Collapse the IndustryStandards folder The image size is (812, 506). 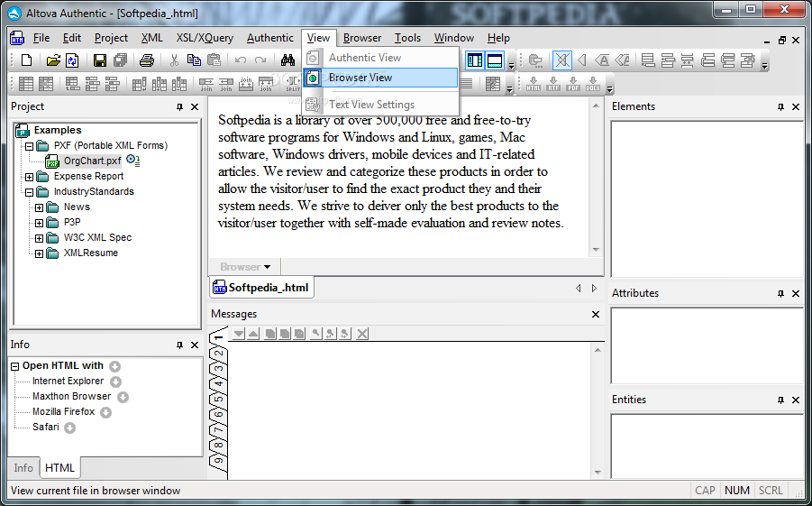(x=30, y=192)
